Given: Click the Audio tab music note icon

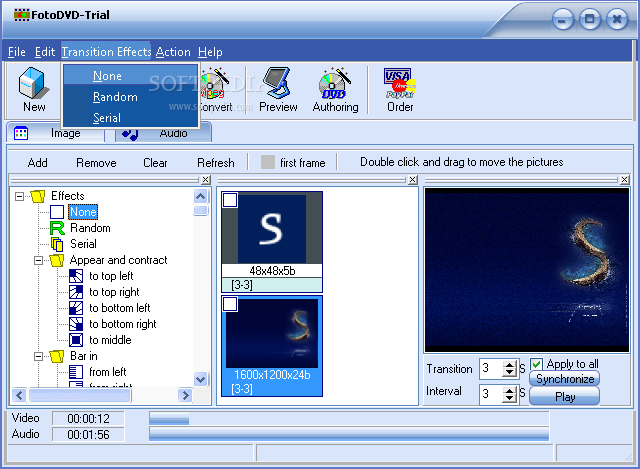Looking at the screenshot, I should point(130,134).
